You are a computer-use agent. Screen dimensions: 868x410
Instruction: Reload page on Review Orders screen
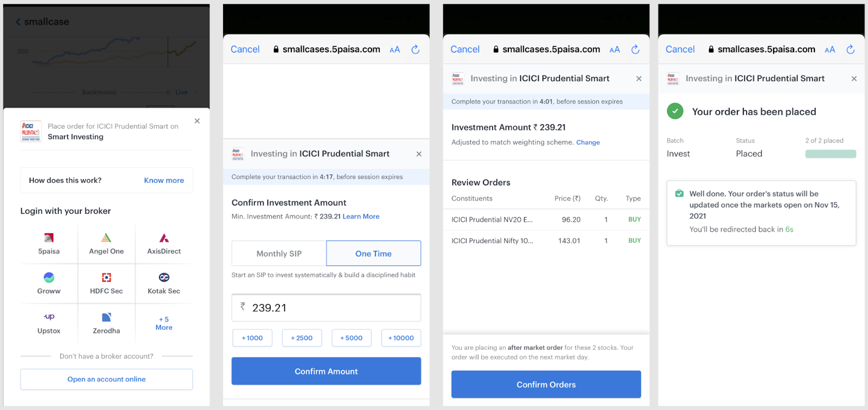click(635, 49)
